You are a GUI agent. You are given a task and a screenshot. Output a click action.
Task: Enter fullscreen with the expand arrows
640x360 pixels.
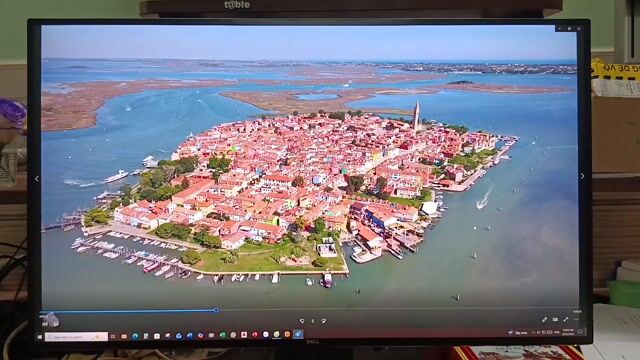point(566,320)
